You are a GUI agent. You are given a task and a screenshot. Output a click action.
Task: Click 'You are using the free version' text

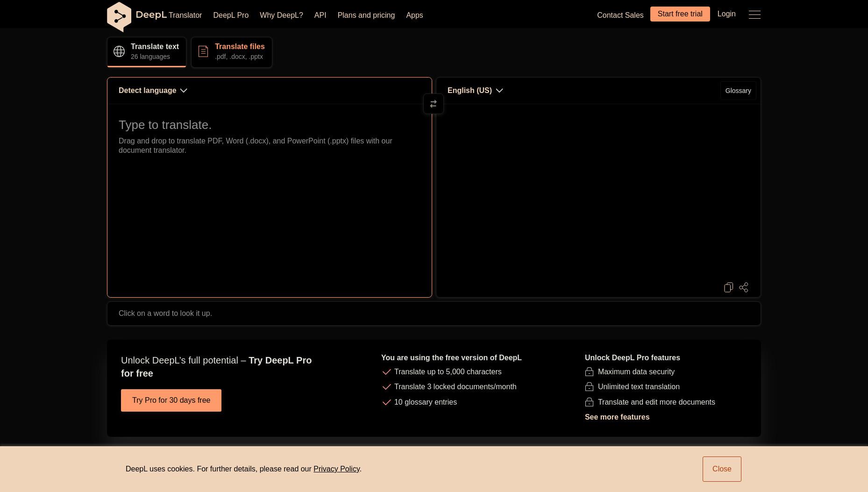[451, 358]
